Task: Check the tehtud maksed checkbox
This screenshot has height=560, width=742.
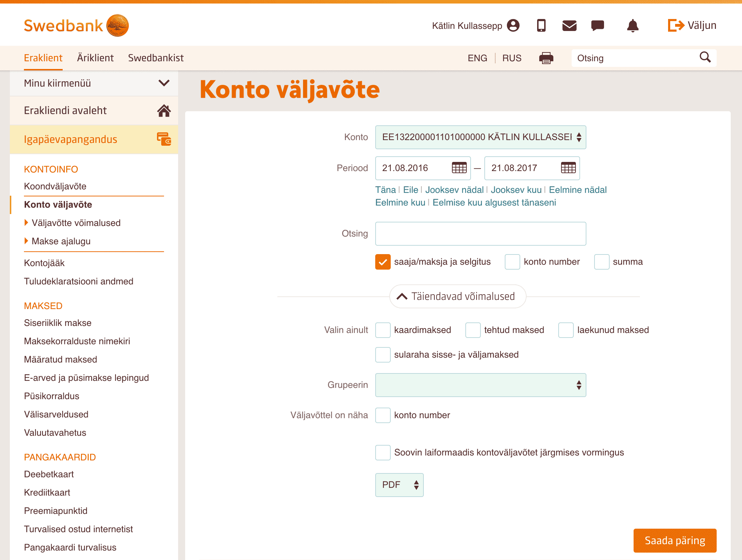Action: 473,330
